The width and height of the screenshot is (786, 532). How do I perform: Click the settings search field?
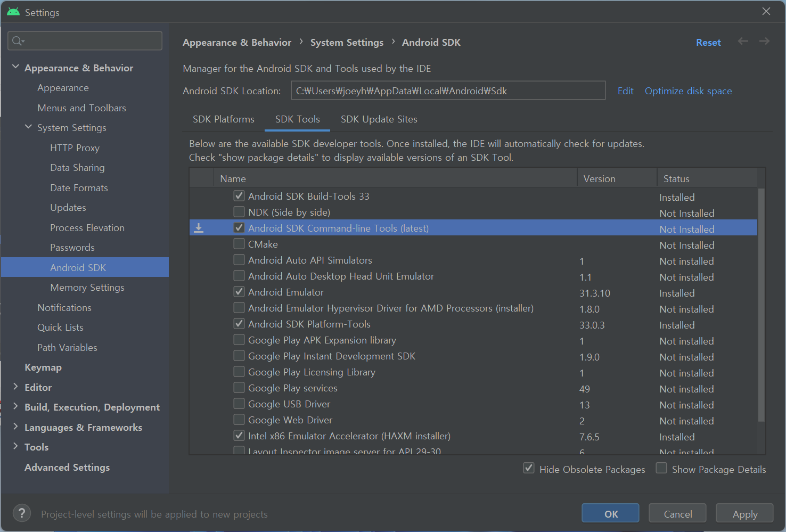85,41
